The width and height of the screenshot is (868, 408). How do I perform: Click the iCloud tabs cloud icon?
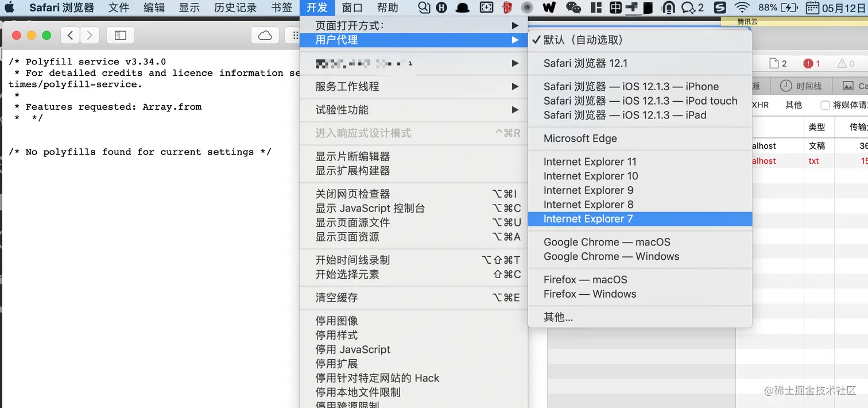click(265, 35)
